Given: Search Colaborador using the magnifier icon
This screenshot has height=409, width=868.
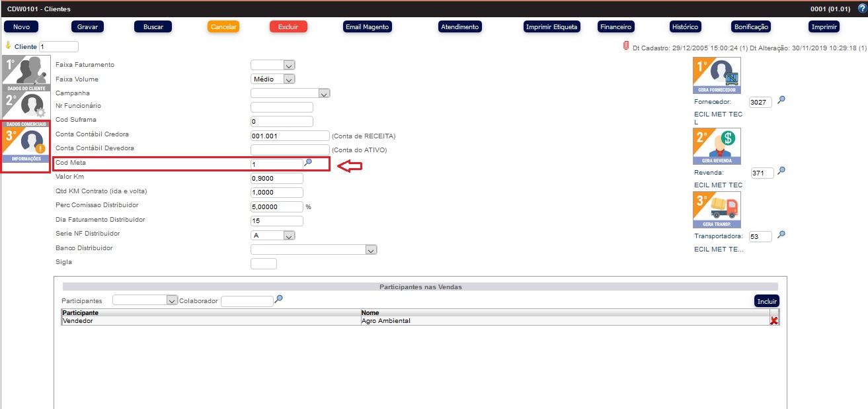Looking at the screenshot, I should 278,298.
